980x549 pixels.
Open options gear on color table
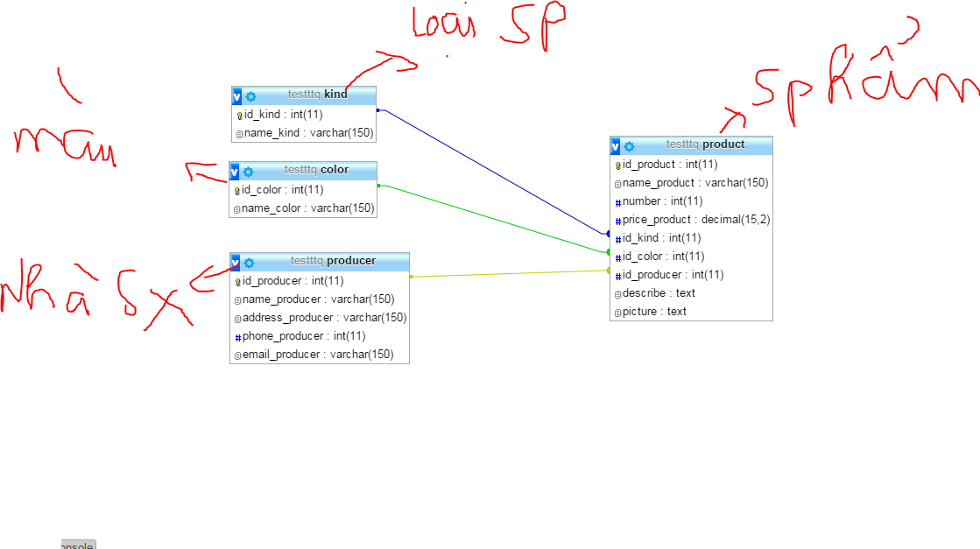coord(248,172)
